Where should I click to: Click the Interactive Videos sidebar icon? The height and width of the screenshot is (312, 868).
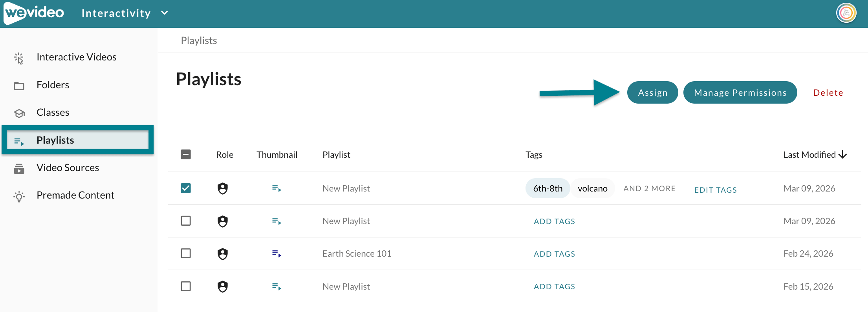[x=19, y=58]
